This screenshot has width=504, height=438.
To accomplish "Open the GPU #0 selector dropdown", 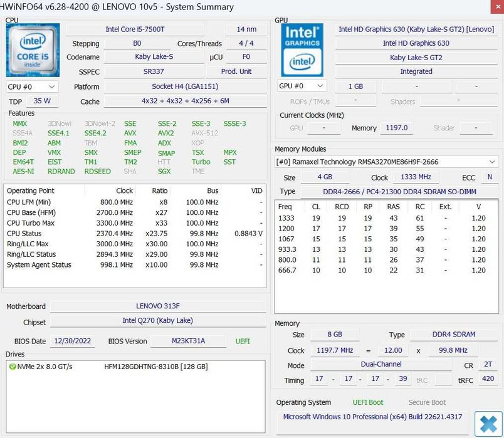I will coord(302,86).
